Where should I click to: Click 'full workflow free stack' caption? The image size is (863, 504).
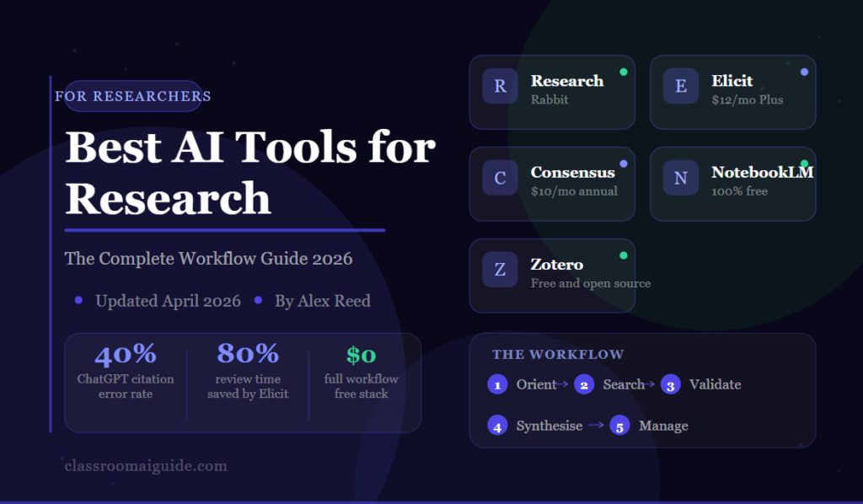361,386
